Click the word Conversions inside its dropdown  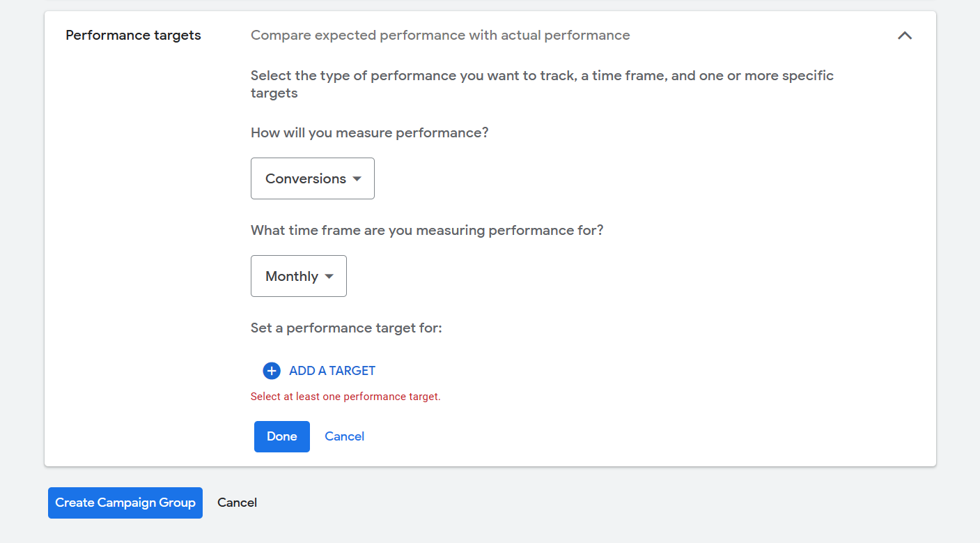[x=306, y=178]
